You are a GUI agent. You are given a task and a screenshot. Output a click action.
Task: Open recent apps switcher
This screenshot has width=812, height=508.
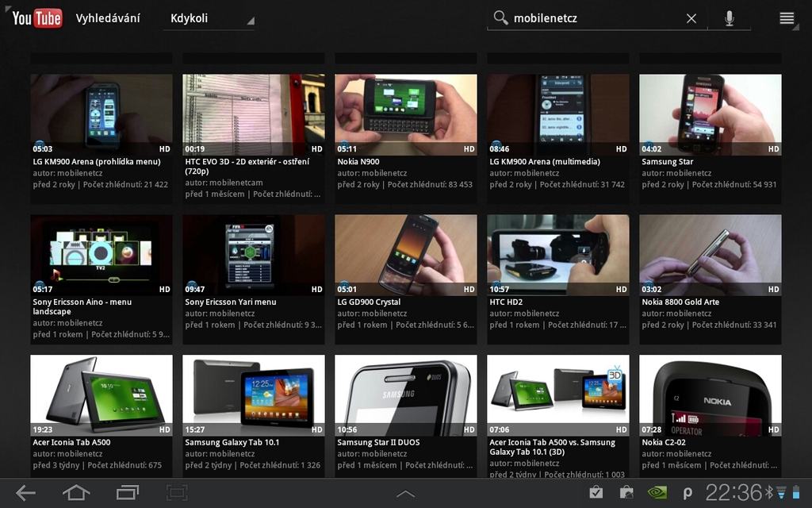tap(125, 492)
